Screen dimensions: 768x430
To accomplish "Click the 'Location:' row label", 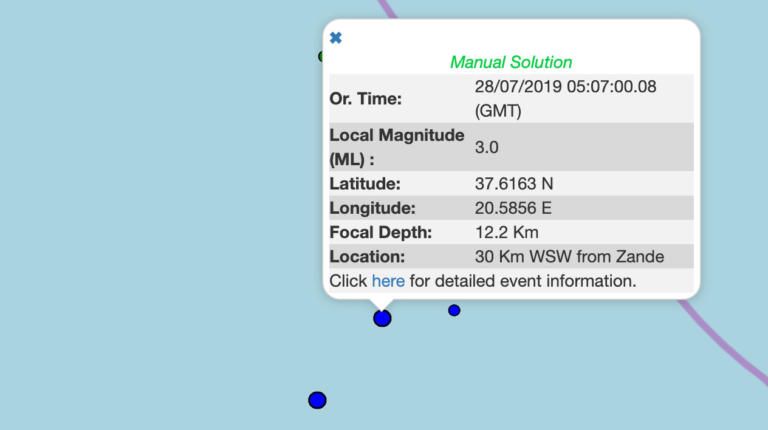I will (367, 257).
